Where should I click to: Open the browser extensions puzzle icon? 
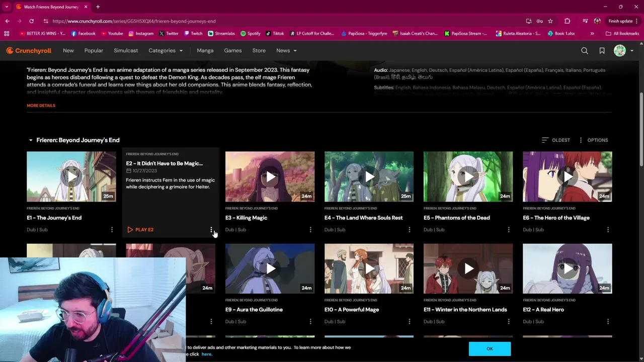(568, 21)
